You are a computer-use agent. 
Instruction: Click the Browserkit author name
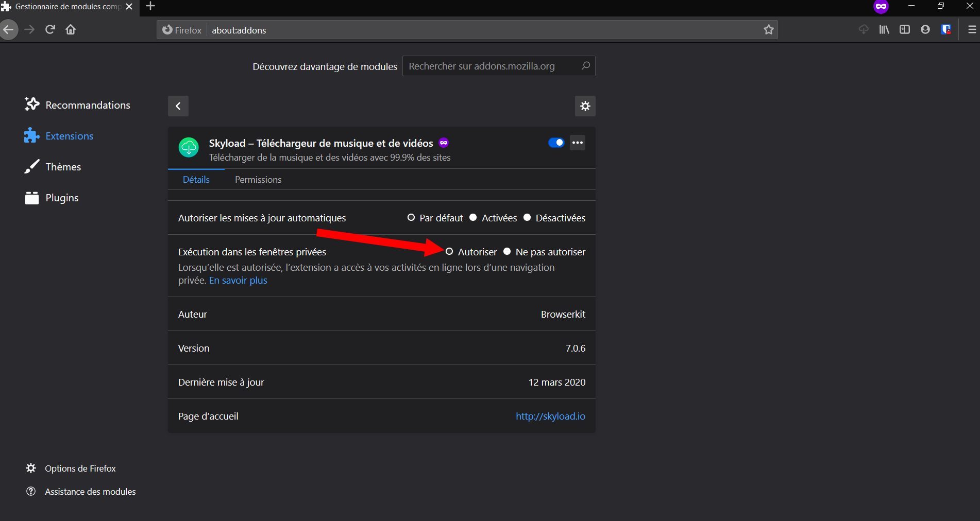(x=563, y=314)
